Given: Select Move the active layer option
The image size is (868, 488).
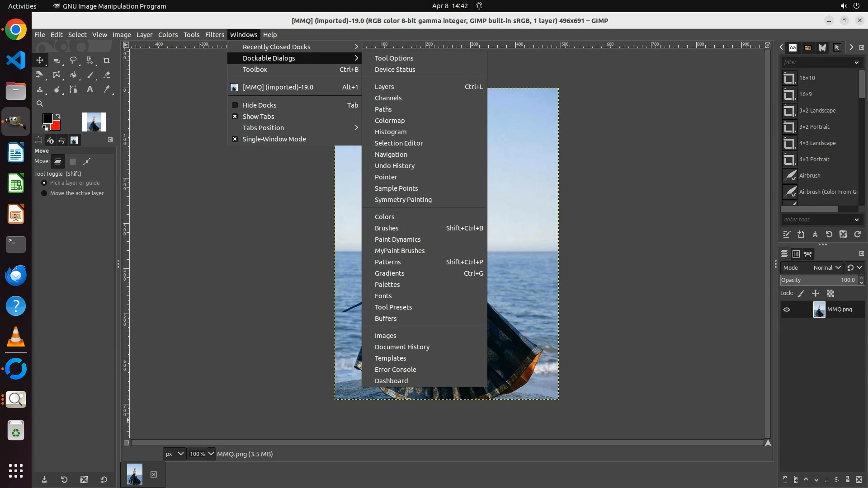Looking at the screenshot, I should coord(44,193).
